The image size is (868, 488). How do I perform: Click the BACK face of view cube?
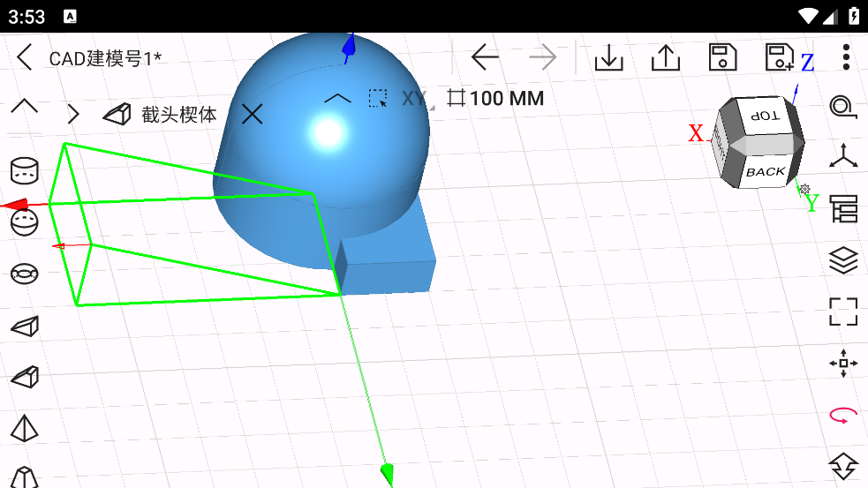click(766, 171)
